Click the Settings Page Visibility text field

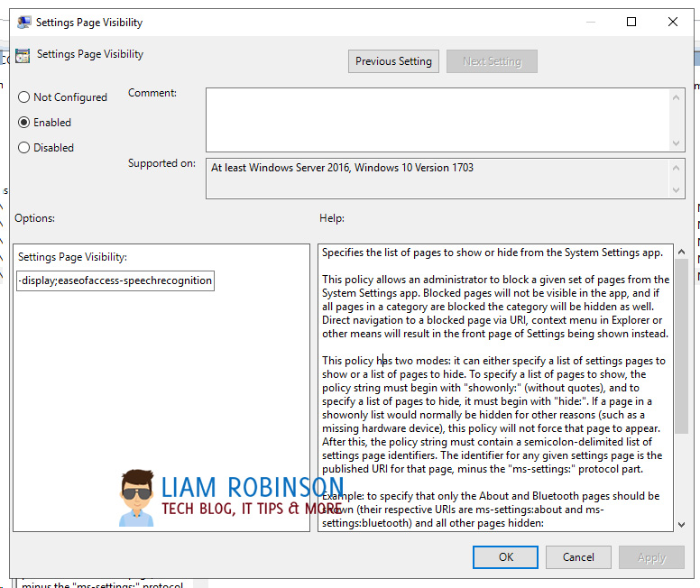click(115, 280)
